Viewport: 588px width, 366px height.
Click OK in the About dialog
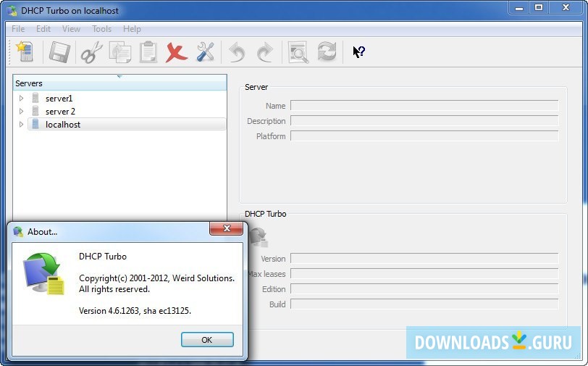[207, 340]
